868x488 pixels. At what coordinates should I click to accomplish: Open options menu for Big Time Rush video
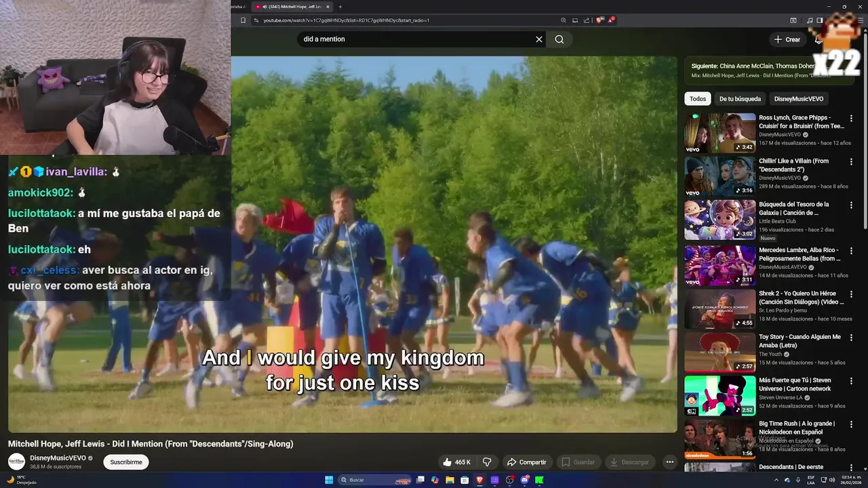point(851,425)
